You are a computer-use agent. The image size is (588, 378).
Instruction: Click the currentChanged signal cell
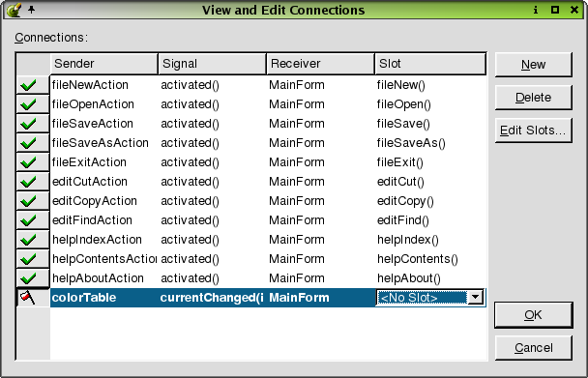click(x=212, y=298)
